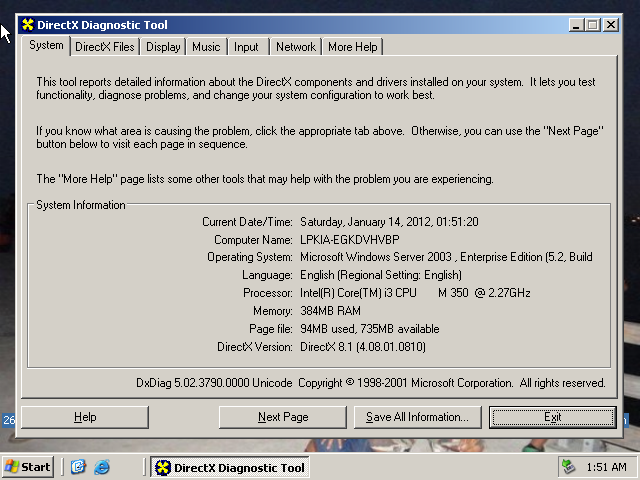Click the Help button
640x480 pixels.
(85, 417)
